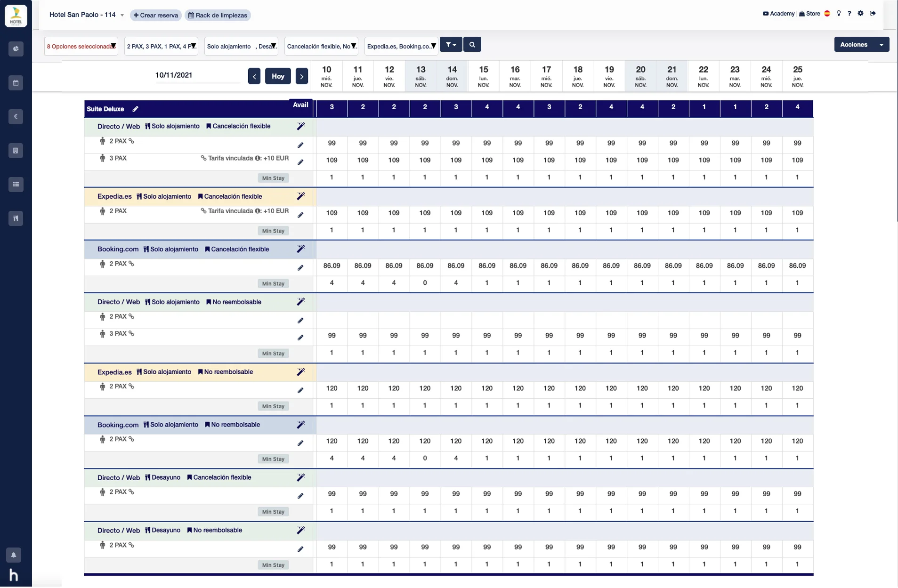The width and height of the screenshot is (898, 588).
Task: Click the lightbulb suggestions icon
Action: click(x=839, y=14)
